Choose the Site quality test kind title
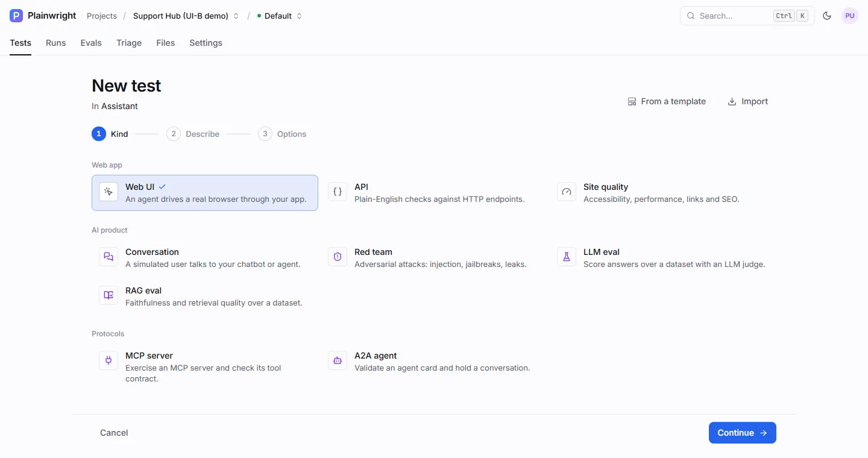868x458 pixels. [606, 187]
